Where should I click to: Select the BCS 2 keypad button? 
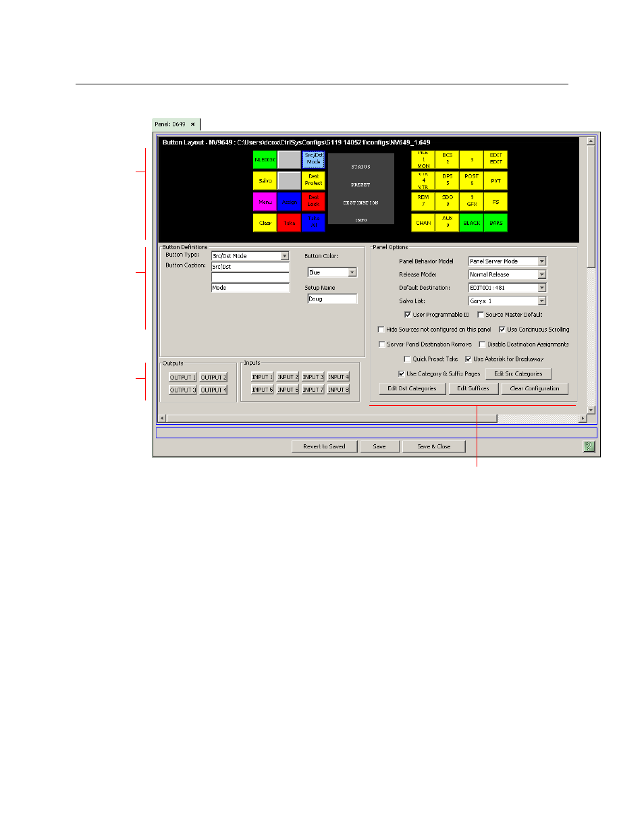[448, 159]
